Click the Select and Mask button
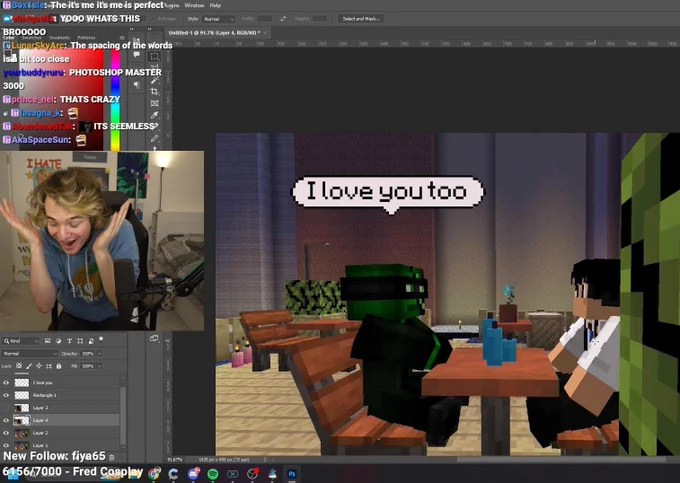Viewport: 680px width, 483px height. (361, 19)
